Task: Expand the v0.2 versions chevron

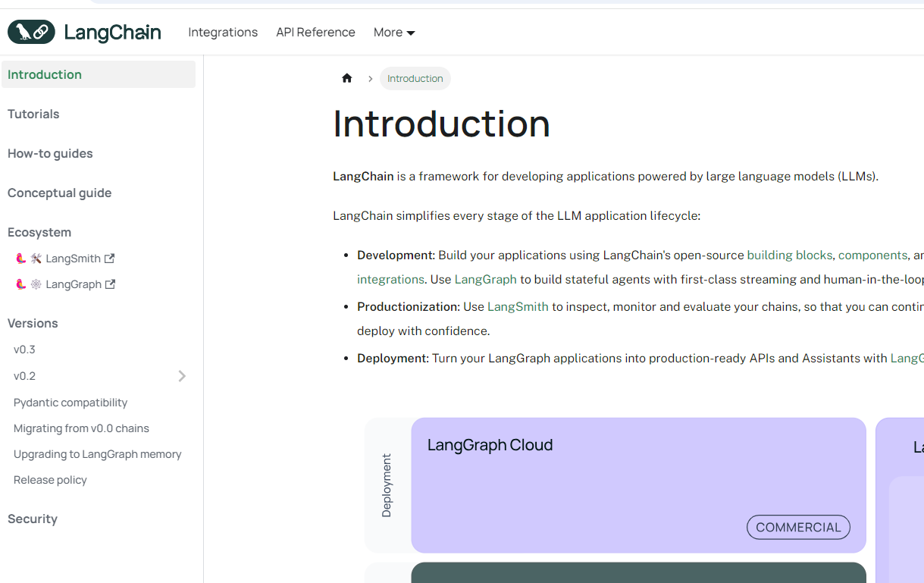Action: coord(182,376)
